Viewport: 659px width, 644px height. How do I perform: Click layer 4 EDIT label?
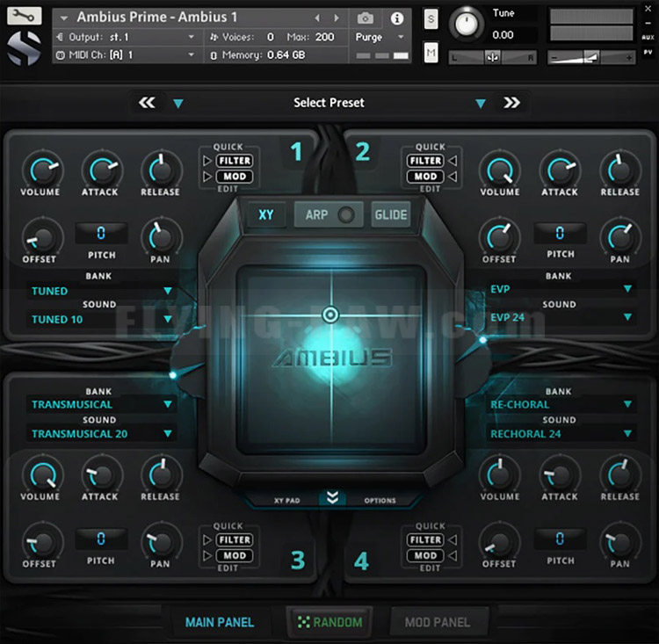(x=430, y=568)
